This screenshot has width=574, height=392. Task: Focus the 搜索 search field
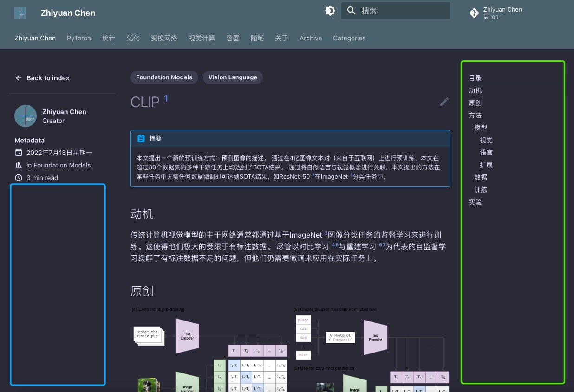[x=396, y=11]
